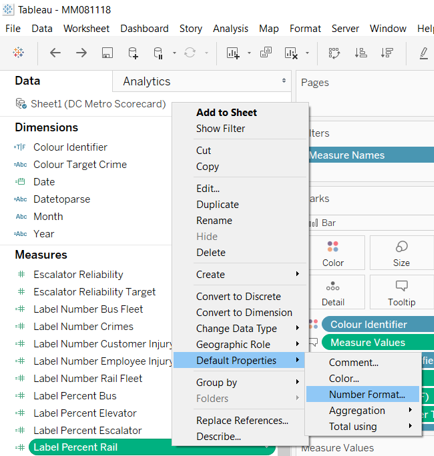Click the Run Update refresh icon
The width and height of the screenshot is (434, 456).
pos(190,53)
